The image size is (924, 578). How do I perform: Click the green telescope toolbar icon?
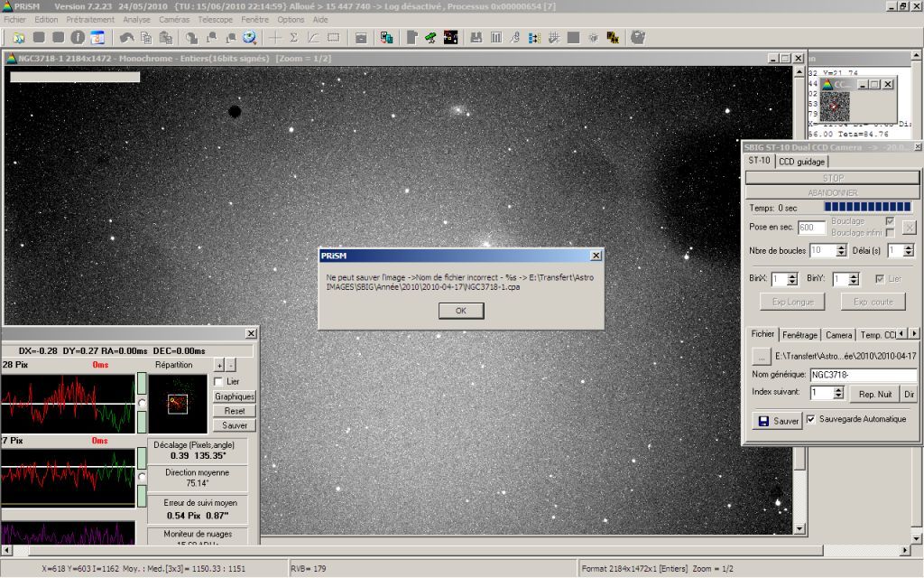click(430, 38)
